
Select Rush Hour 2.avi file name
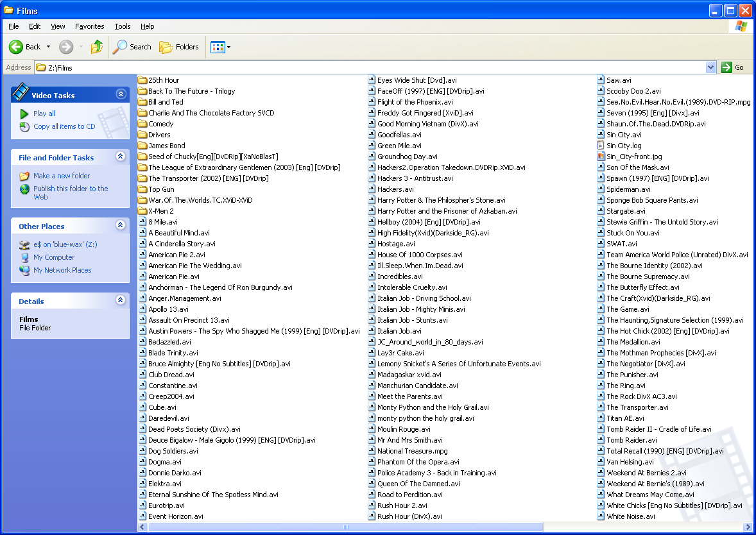(402, 505)
